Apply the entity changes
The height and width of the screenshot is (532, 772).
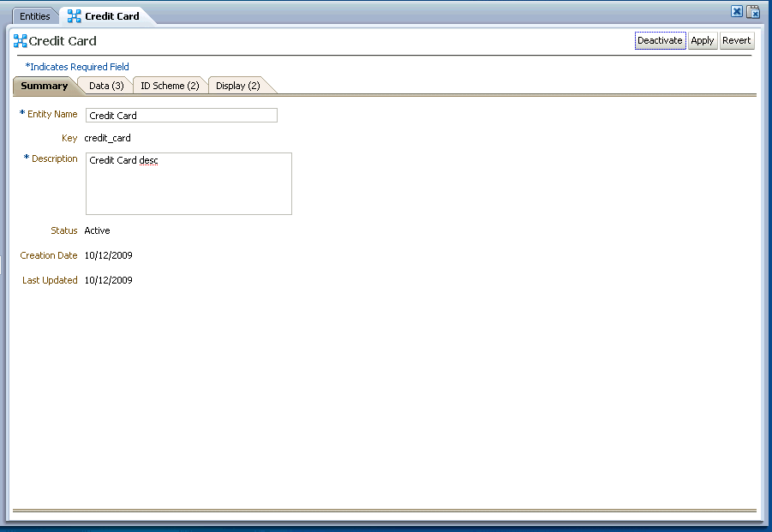tap(702, 40)
